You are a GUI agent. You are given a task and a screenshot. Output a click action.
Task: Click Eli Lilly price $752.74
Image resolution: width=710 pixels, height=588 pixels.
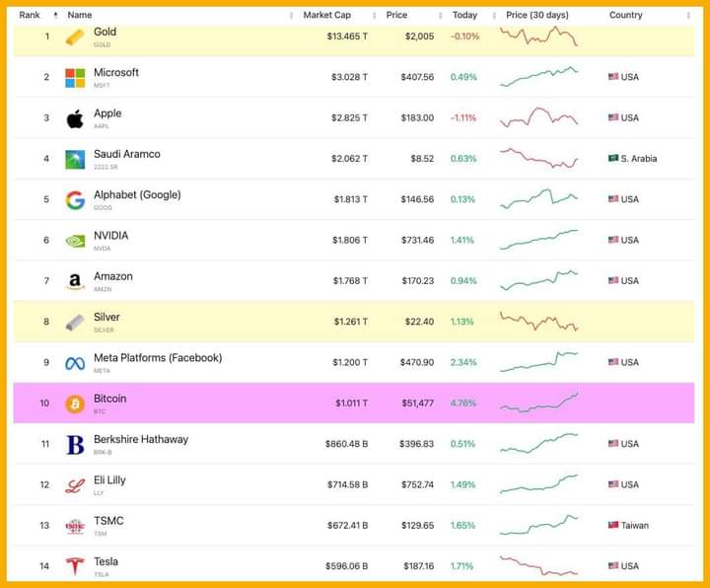[x=417, y=484]
